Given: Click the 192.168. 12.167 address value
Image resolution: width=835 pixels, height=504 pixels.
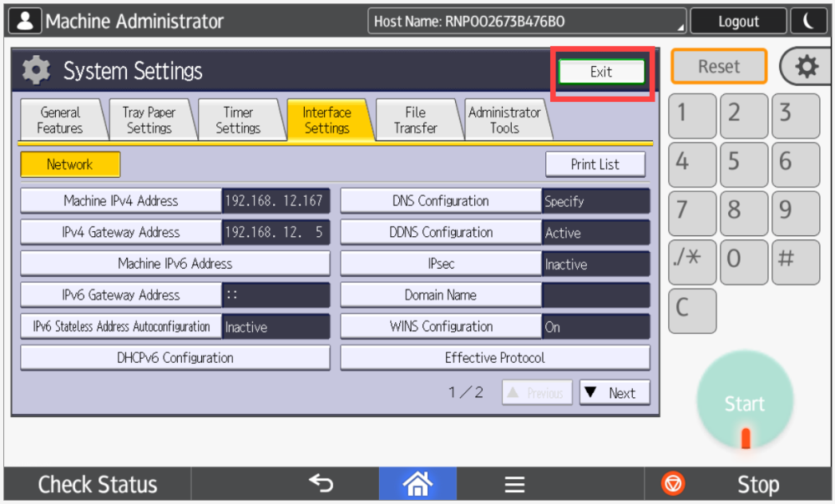Looking at the screenshot, I should pos(276,200).
